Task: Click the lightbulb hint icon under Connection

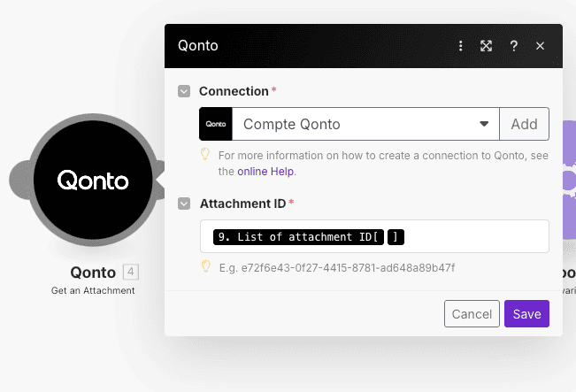Action: point(205,154)
